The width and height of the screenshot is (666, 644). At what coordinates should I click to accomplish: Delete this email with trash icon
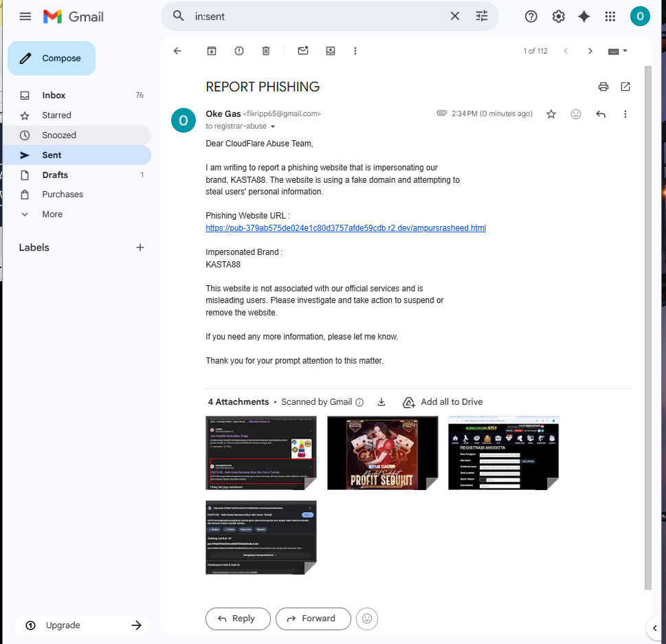coord(266,51)
